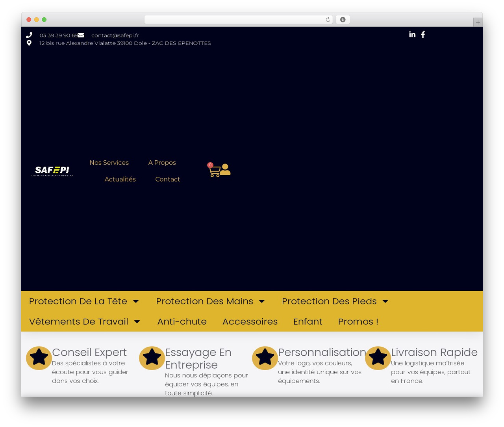Click the Protection Des Mains menu label

point(204,301)
